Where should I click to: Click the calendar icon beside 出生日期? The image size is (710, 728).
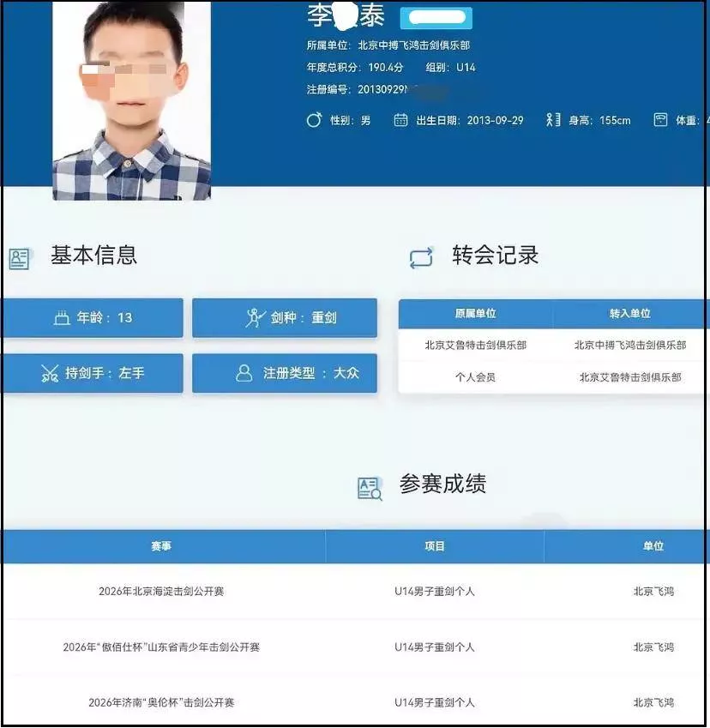point(400,120)
